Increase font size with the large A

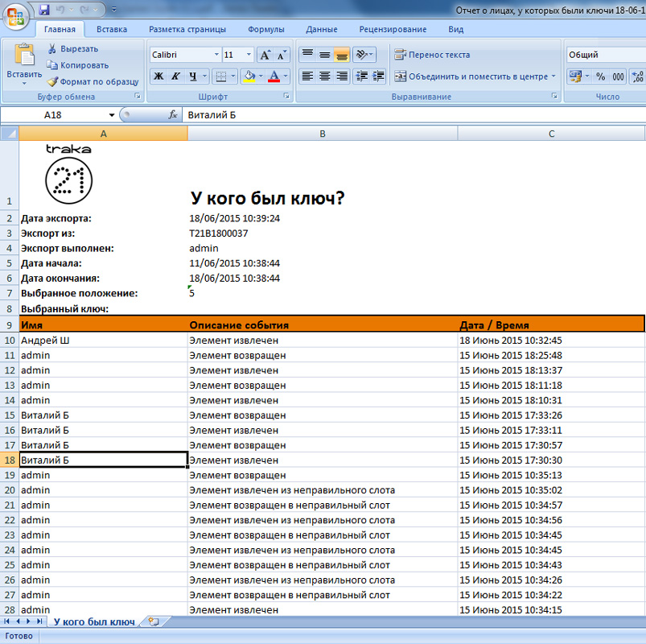coord(265,55)
